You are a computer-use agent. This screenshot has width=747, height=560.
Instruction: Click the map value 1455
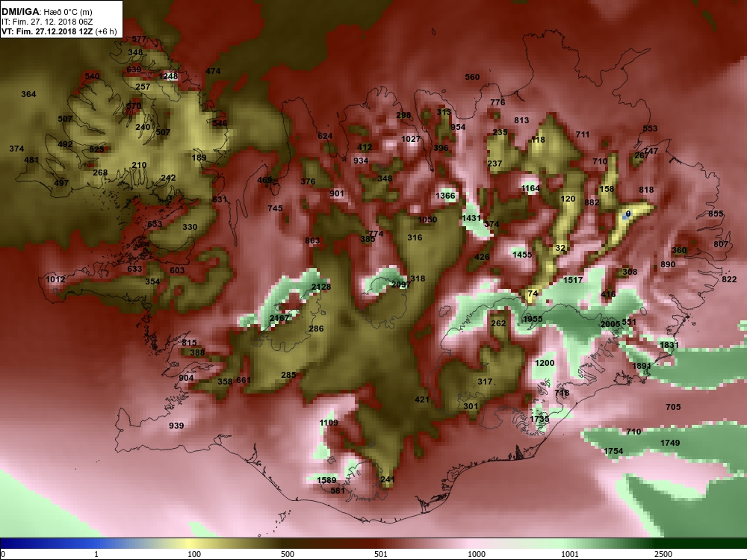tap(522, 255)
